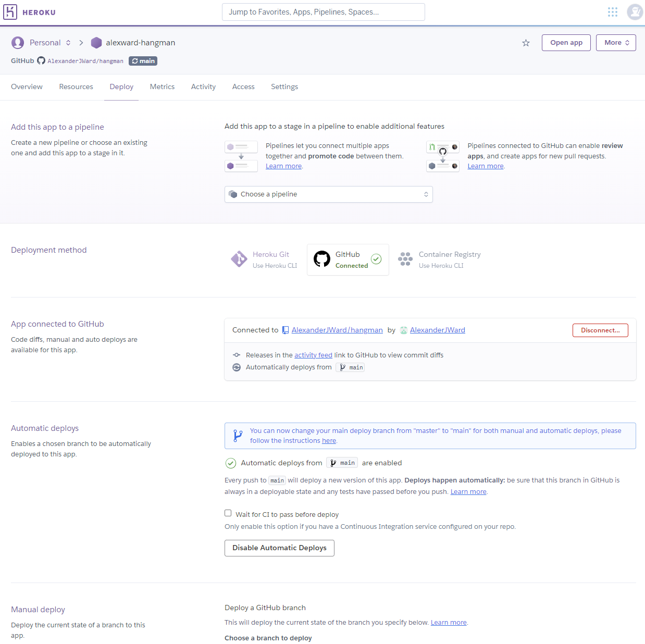Click the main branch tag in Automatically deploys row
The height and width of the screenshot is (644, 645).
pyautogui.click(x=350, y=367)
